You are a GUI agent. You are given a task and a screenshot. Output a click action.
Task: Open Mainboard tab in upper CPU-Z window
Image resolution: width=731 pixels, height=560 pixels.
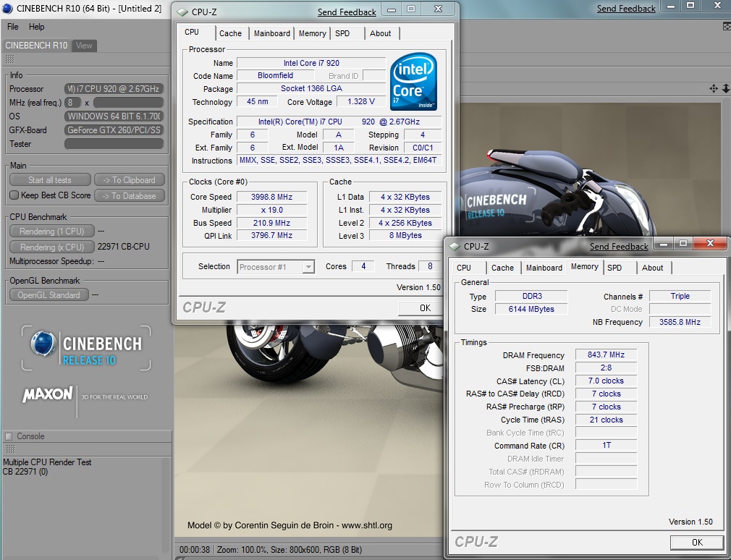tap(272, 33)
